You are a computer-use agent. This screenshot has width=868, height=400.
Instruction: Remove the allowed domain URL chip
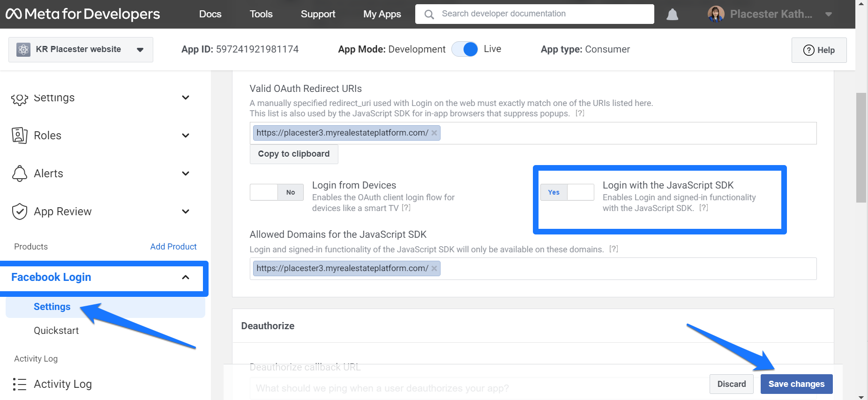point(434,268)
